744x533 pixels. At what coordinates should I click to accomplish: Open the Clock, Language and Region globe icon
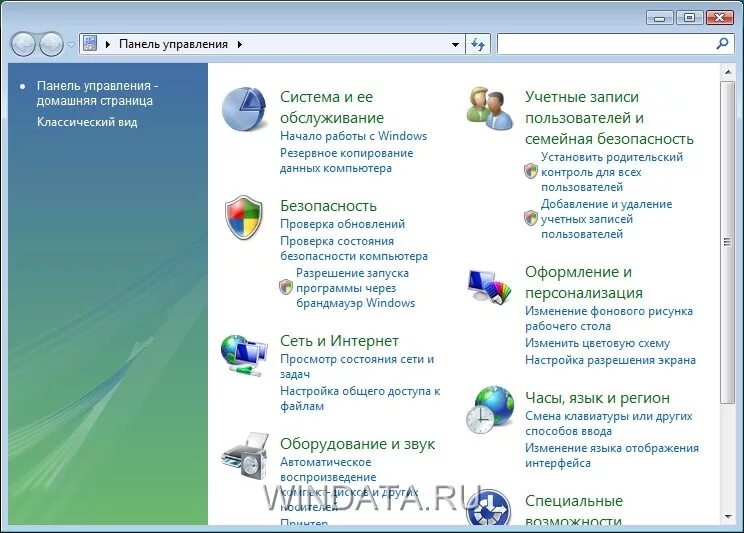tap(490, 410)
